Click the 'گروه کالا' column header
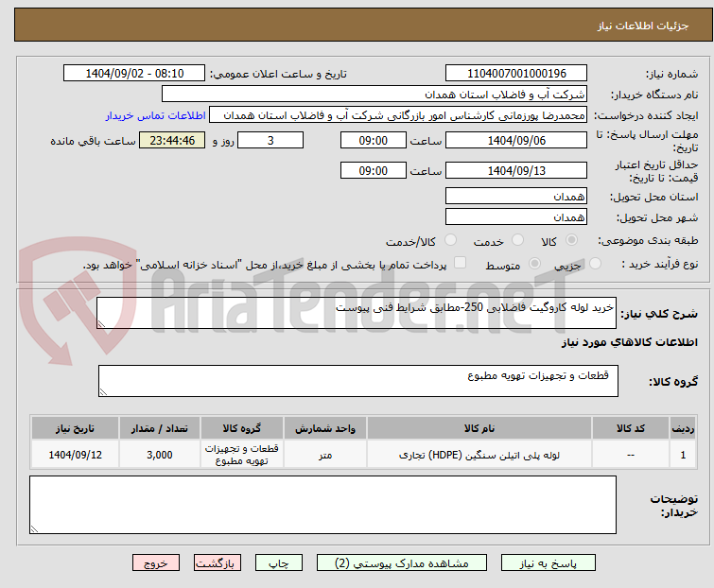The height and width of the screenshot is (588, 714). (x=242, y=428)
